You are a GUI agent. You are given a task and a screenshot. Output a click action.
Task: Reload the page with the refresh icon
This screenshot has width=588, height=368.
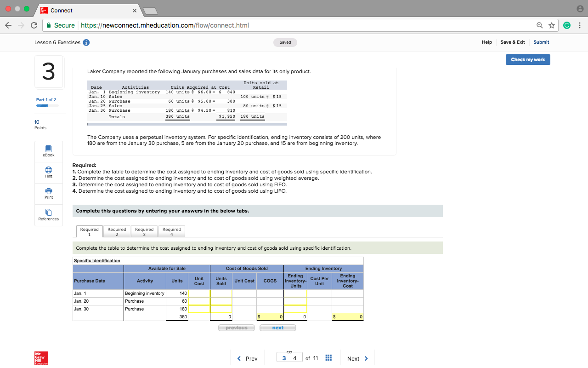(x=34, y=25)
